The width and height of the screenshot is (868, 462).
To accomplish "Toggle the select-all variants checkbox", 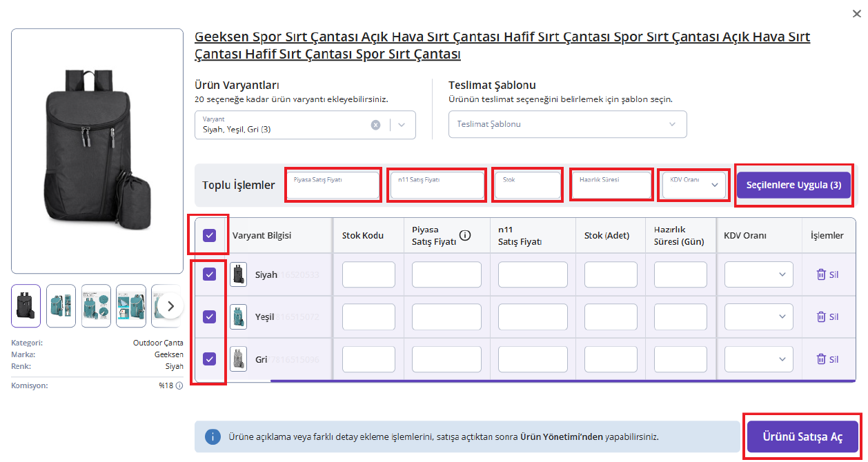I will click(210, 235).
